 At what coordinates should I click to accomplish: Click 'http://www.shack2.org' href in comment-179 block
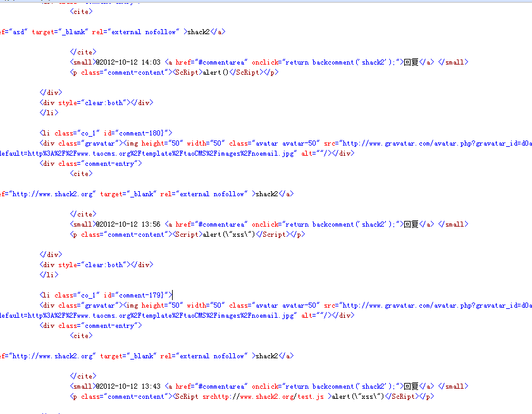tap(53, 356)
